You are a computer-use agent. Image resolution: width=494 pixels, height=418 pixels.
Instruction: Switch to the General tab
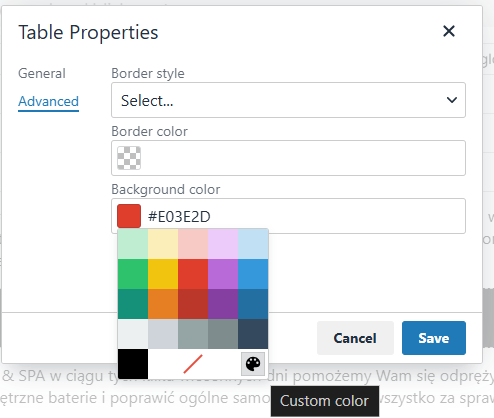point(42,73)
